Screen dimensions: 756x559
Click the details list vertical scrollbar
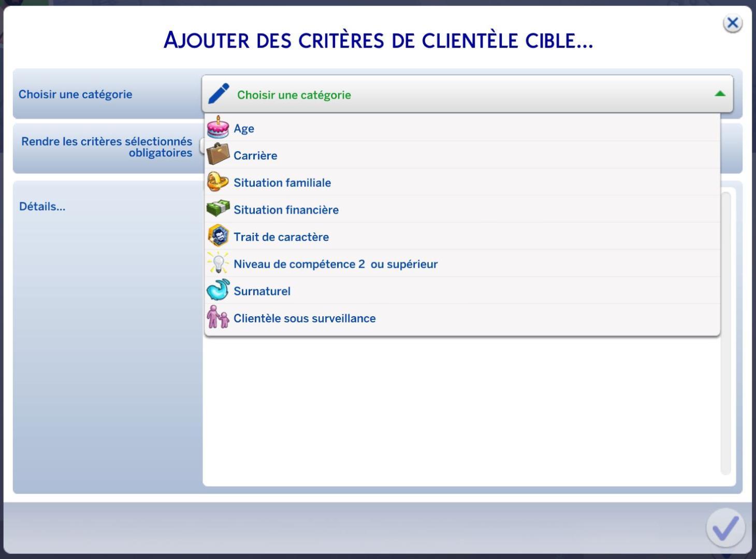(x=725, y=404)
